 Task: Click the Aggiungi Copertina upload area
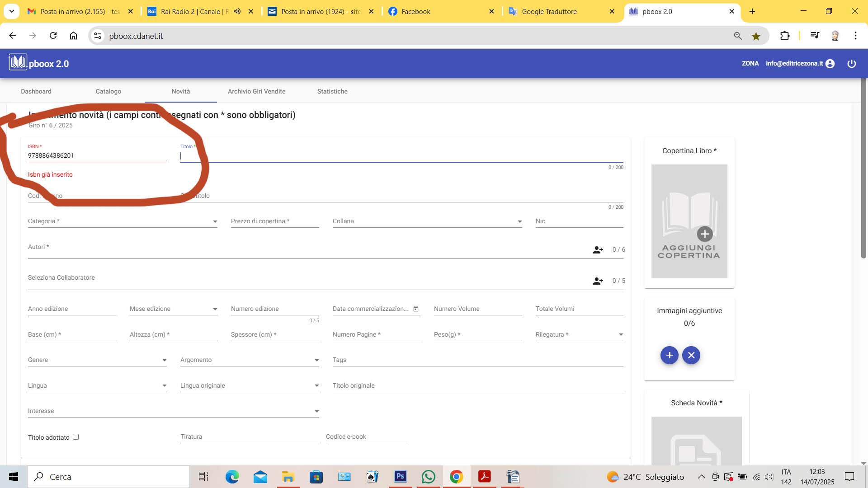point(689,221)
